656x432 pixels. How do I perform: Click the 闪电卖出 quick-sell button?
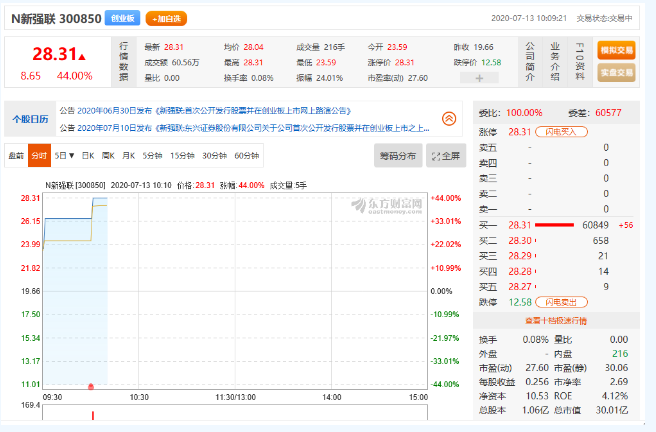click(561, 302)
